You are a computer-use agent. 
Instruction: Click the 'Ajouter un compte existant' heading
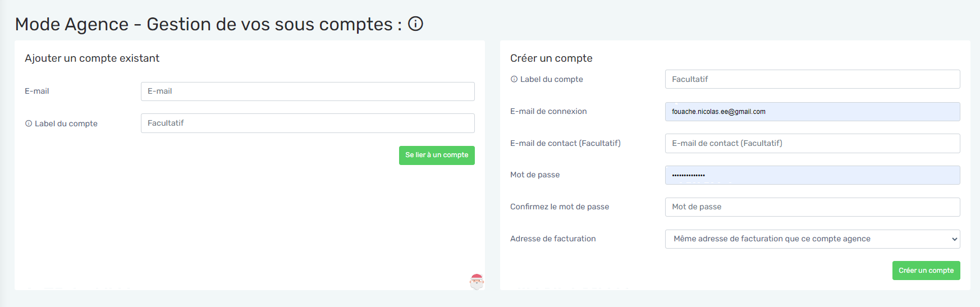(92, 58)
